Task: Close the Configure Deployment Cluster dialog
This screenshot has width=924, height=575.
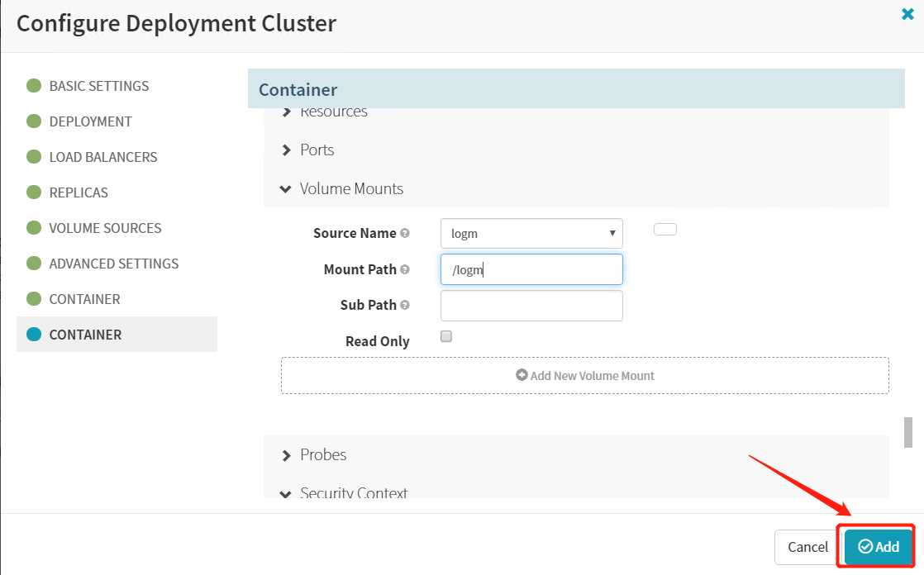Action: click(907, 14)
